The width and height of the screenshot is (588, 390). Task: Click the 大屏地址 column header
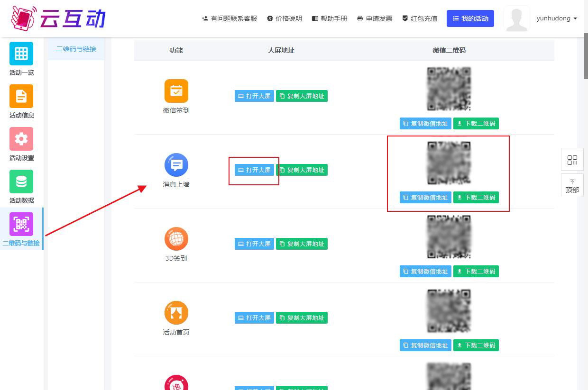tap(281, 50)
